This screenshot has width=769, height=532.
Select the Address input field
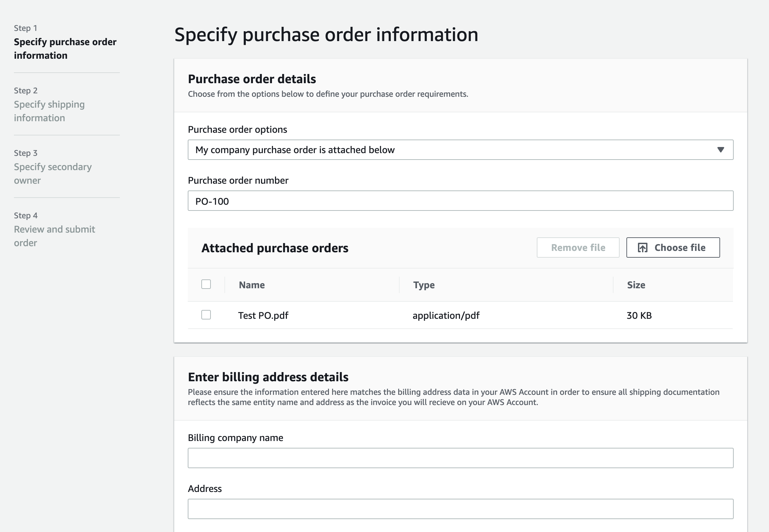(460, 509)
